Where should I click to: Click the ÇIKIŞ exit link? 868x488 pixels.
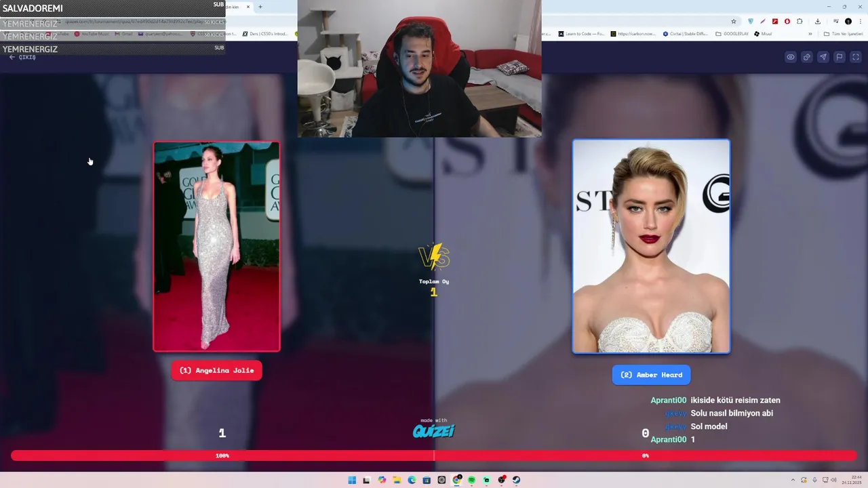click(x=22, y=58)
